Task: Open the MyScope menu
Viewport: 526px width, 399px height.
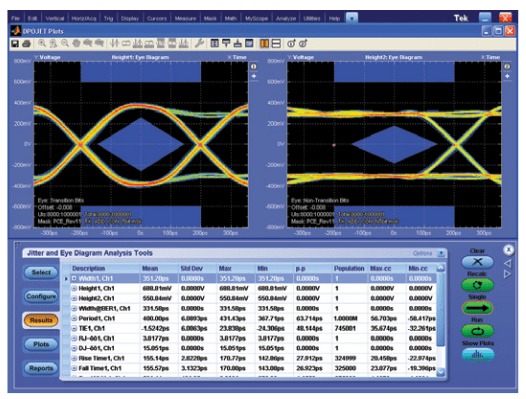Action: coord(256,18)
